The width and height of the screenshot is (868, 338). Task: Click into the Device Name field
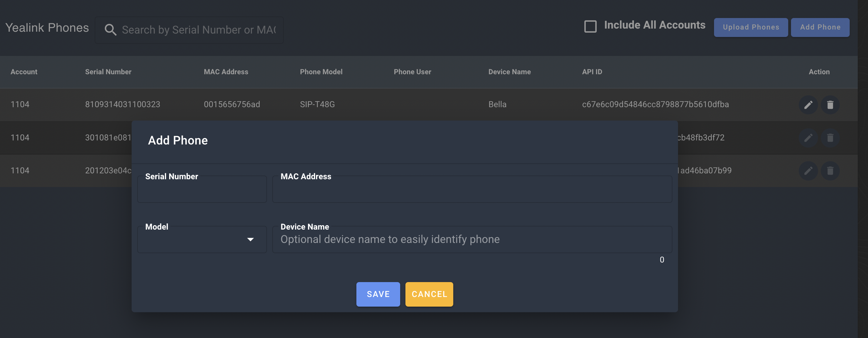click(472, 240)
